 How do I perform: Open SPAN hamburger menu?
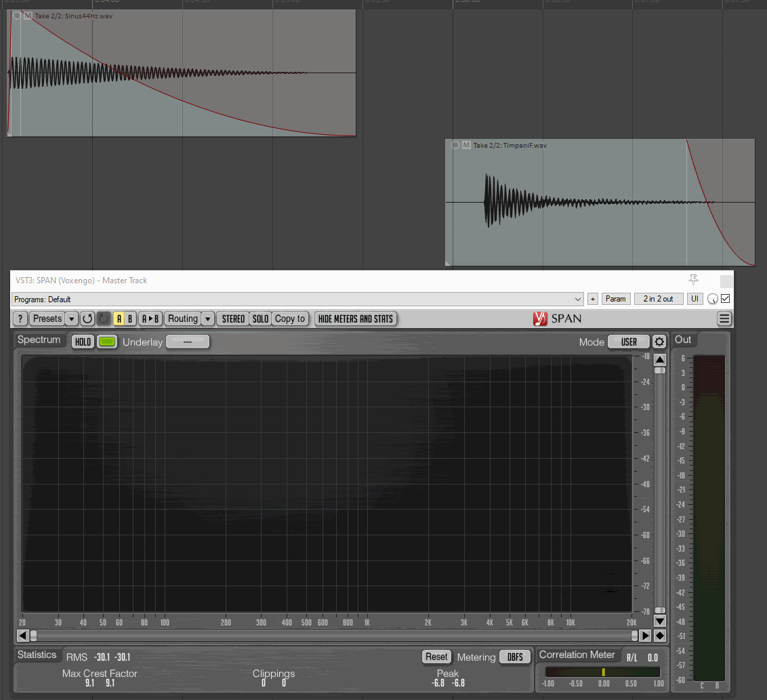(724, 318)
